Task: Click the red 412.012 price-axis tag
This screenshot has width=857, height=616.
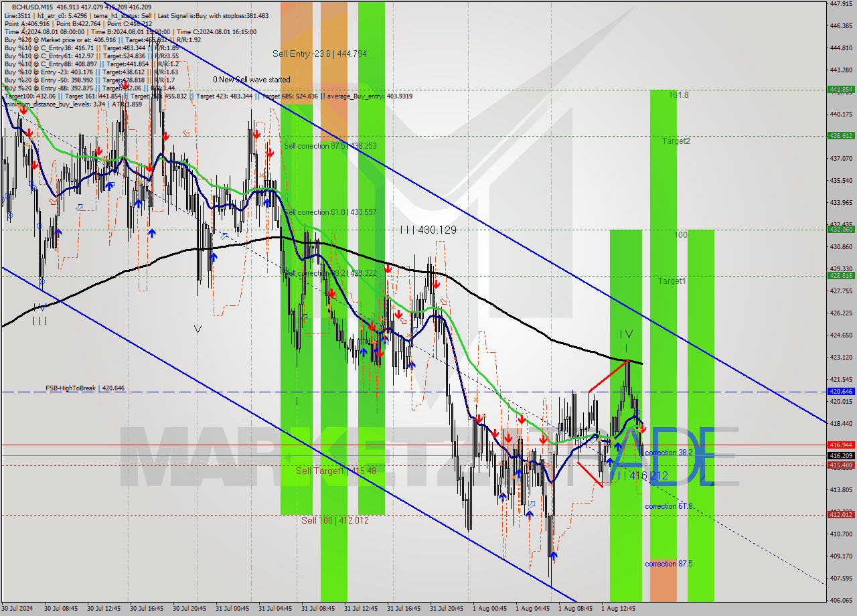Action: tap(841, 514)
